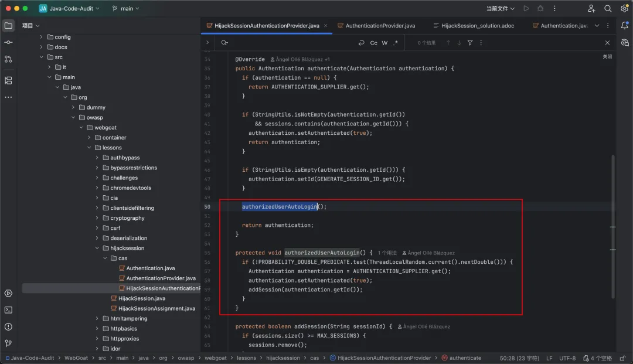The width and height of the screenshot is (633, 364).
Task: Show more tool windows ellipsis
Action: [8, 97]
